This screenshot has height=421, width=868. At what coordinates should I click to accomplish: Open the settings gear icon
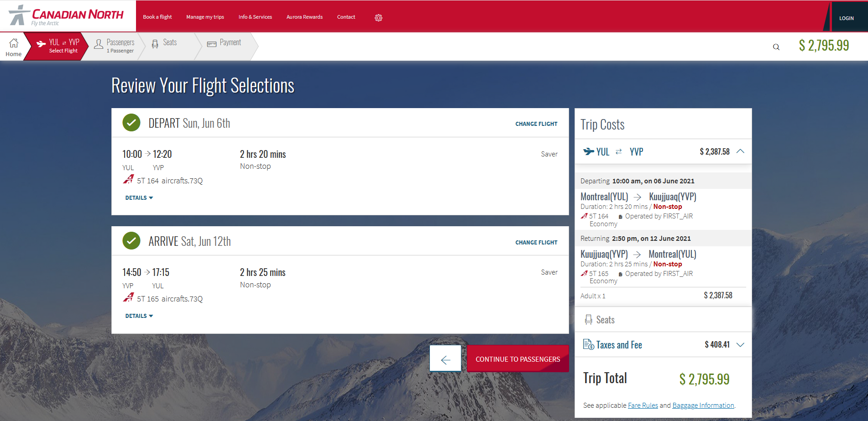[378, 18]
